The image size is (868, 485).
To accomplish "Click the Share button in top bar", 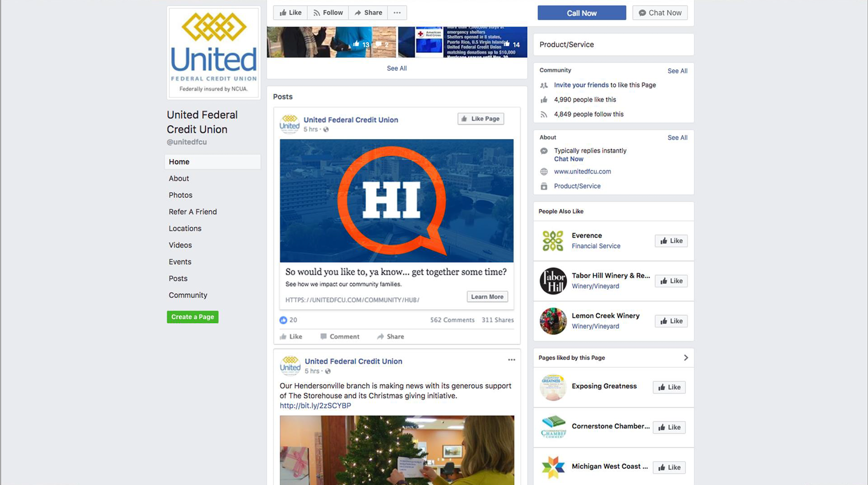I will pos(368,13).
